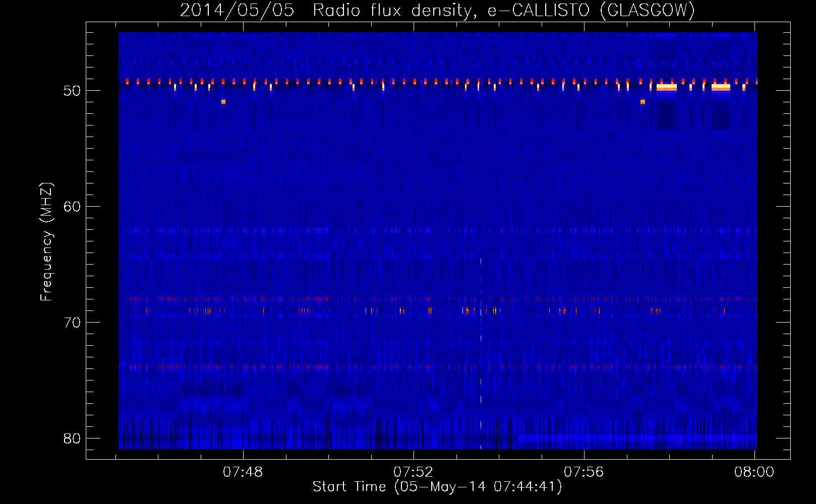816x504 pixels.
Task: Click the 70 frequency tick label
Action: point(72,323)
